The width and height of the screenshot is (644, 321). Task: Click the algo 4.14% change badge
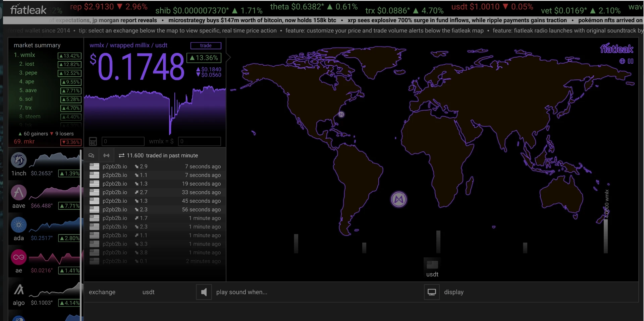pos(70,303)
